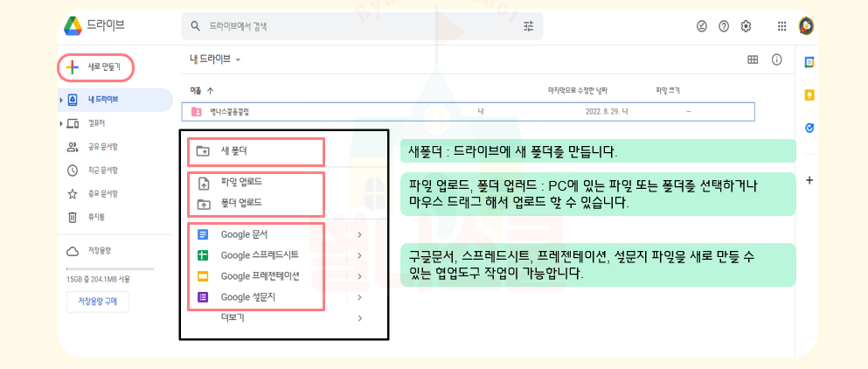Expand Google 프레젠테이션 submenu arrow
868x369 pixels.
[360, 276]
